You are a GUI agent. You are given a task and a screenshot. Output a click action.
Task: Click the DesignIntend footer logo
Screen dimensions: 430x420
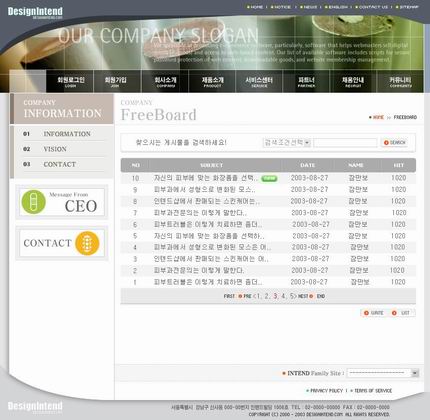click(x=35, y=406)
